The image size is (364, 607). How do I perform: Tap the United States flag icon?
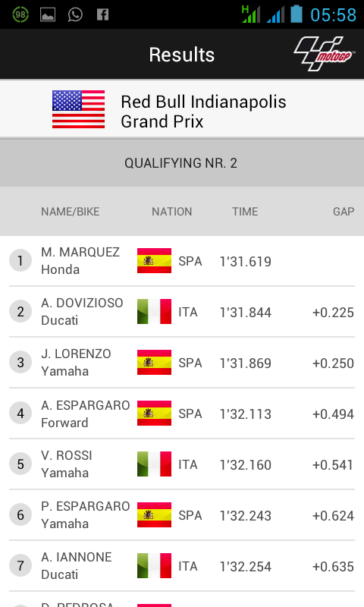(x=79, y=109)
